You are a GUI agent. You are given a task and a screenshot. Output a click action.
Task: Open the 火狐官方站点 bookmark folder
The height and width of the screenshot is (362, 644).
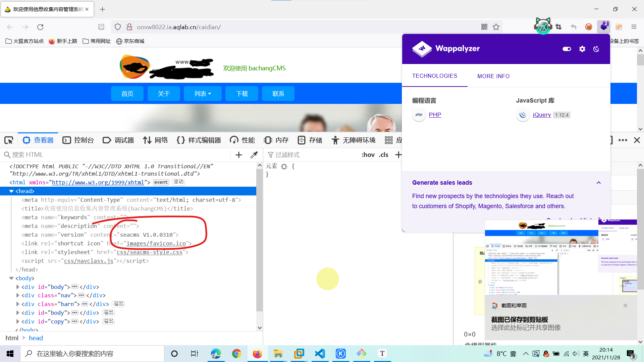click(x=24, y=41)
